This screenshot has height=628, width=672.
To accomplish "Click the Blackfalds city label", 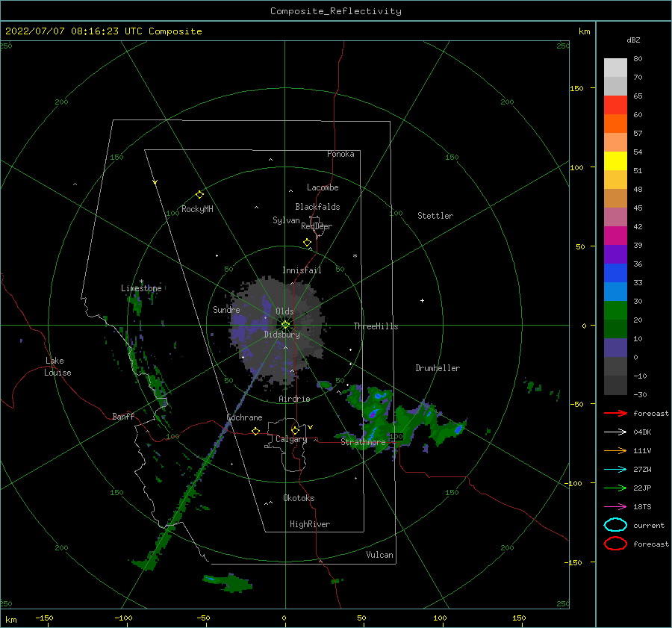I will click(x=317, y=207).
